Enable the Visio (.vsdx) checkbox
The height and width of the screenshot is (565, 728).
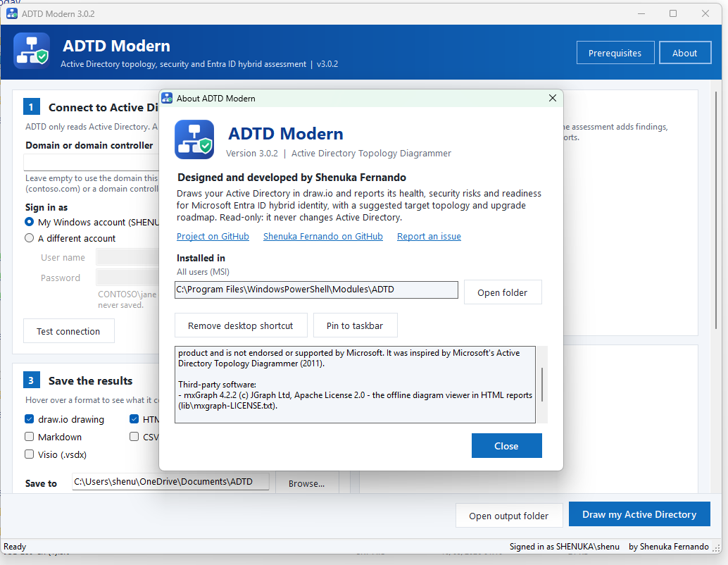coord(30,454)
